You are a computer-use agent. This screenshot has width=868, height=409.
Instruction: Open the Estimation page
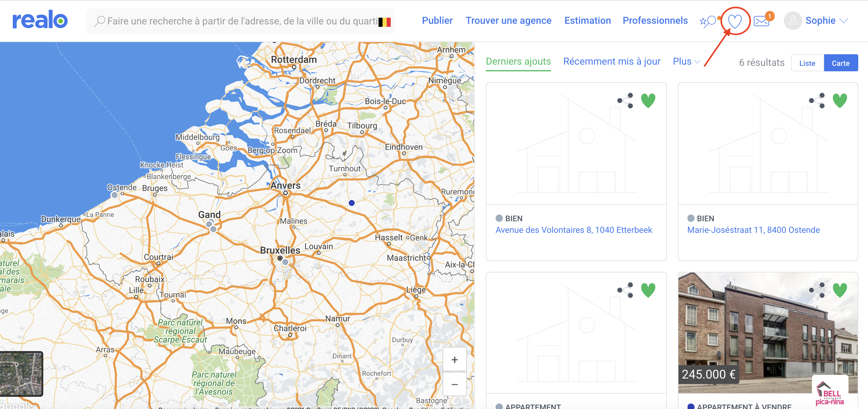click(587, 20)
